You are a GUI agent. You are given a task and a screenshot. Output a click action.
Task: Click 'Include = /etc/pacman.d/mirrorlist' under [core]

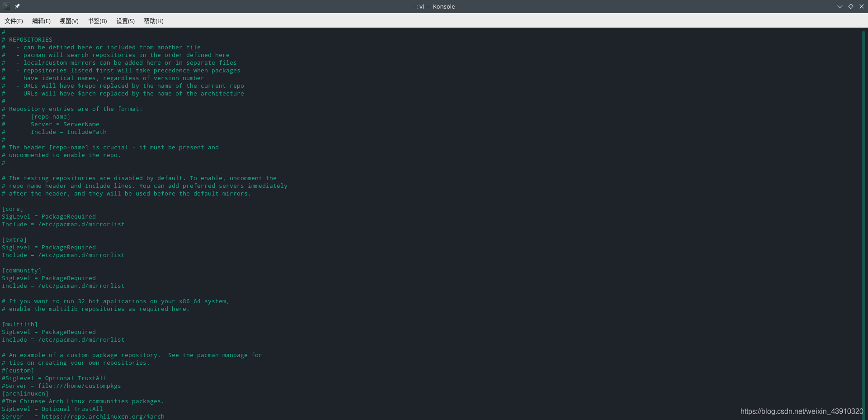63,224
